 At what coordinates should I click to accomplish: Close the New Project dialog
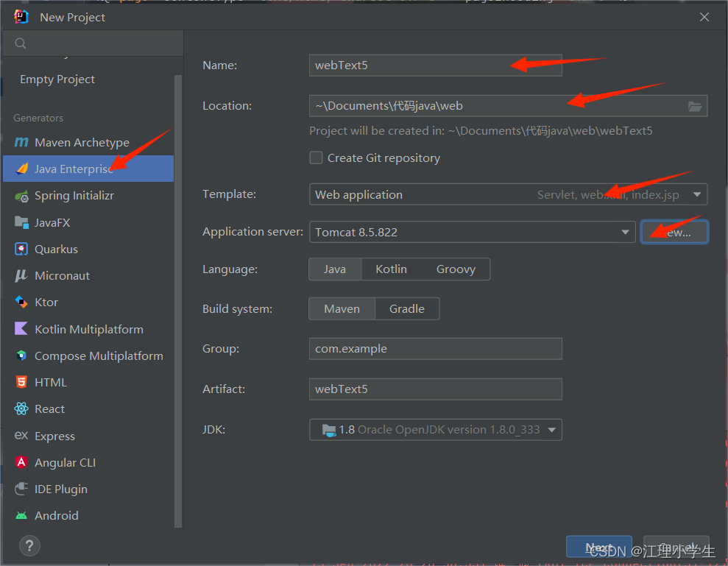tap(704, 17)
